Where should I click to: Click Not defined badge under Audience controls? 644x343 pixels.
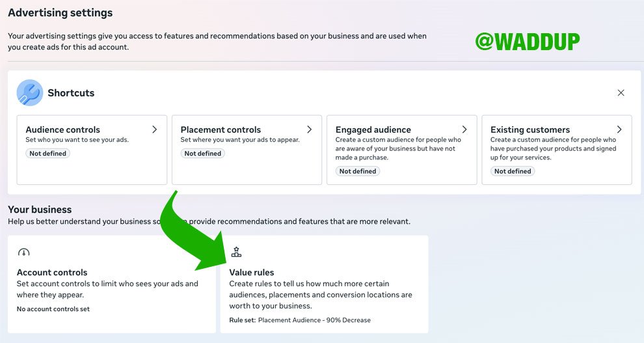(47, 153)
